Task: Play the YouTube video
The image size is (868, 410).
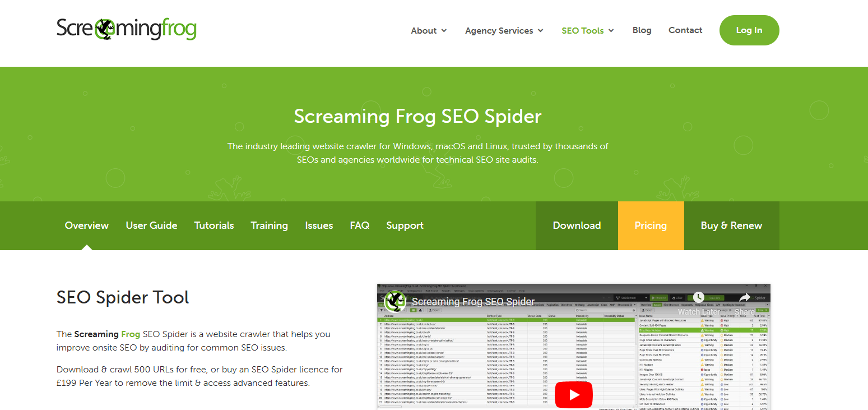Action: (x=574, y=395)
